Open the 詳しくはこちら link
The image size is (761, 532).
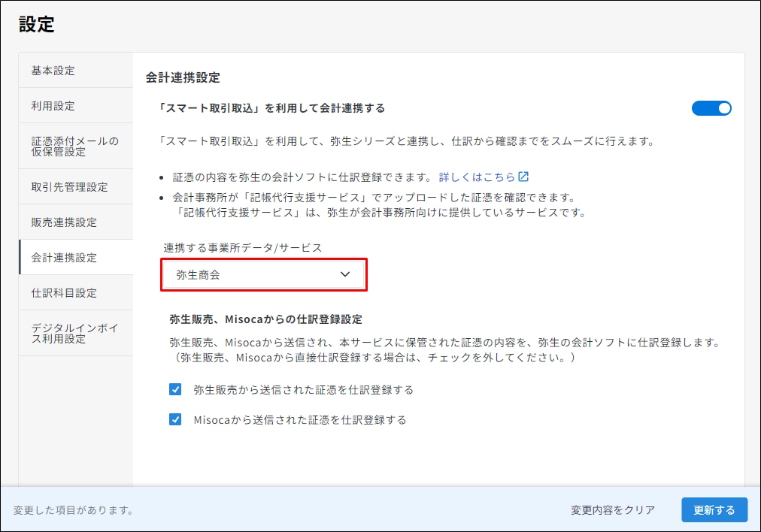(477, 177)
